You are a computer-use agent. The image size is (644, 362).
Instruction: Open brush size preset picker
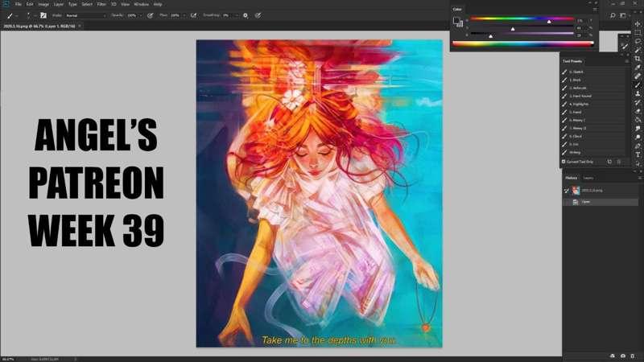point(28,15)
